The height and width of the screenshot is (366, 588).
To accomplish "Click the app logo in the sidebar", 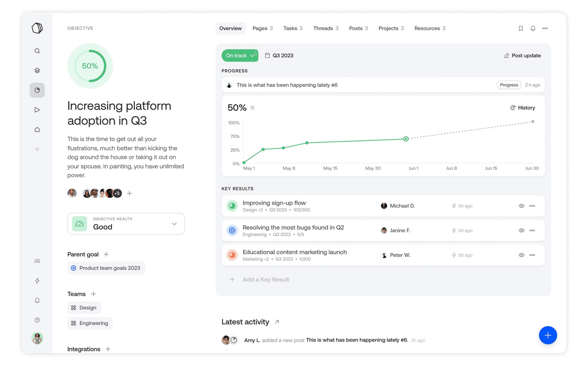I will click(37, 28).
